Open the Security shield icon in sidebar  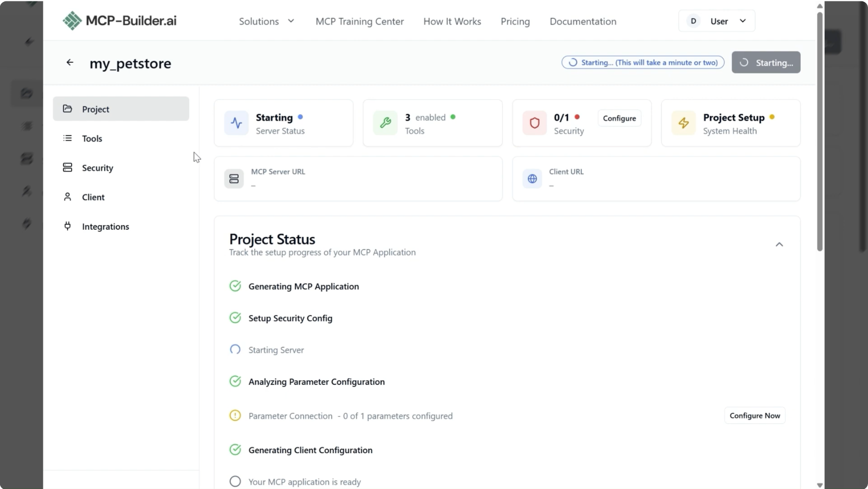click(67, 168)
